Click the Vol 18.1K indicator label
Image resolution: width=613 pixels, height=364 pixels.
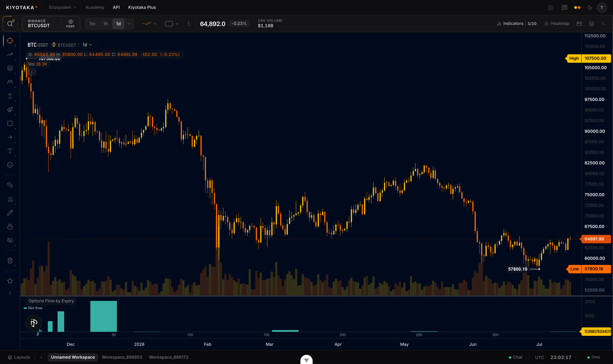pos(38,64)
